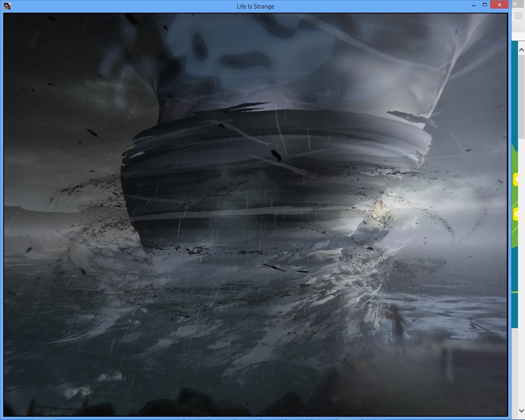Click scroll-up arrow in background window scrollbar
The height and width of the screenshot is (420, 525).
522,50
